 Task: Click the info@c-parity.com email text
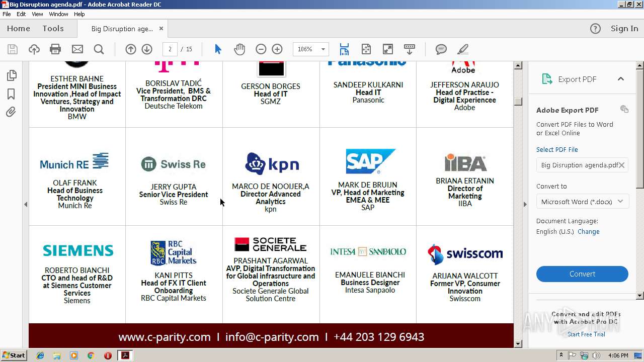tap(272, 337)
